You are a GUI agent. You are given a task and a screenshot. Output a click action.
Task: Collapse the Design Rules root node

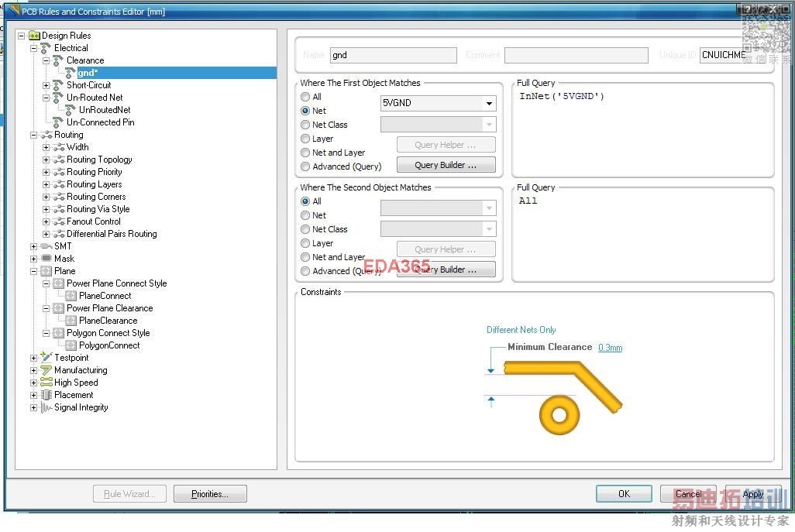click(x=21, y=36)
